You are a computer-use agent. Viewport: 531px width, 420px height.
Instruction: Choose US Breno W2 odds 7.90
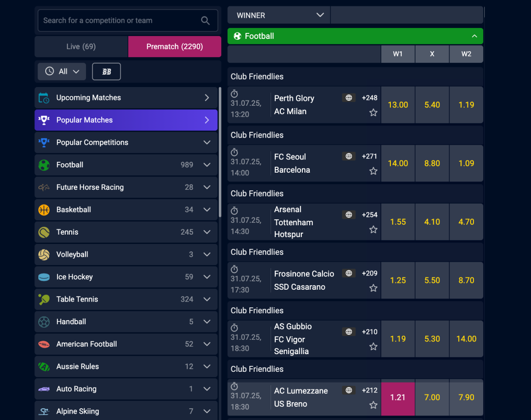[x=466, y=398]
